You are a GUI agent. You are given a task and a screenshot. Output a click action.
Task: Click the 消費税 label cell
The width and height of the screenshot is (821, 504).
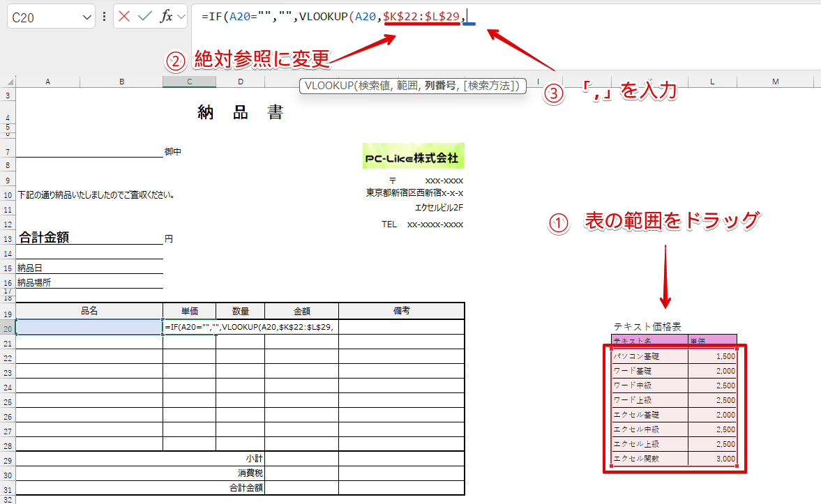point(250,473)
